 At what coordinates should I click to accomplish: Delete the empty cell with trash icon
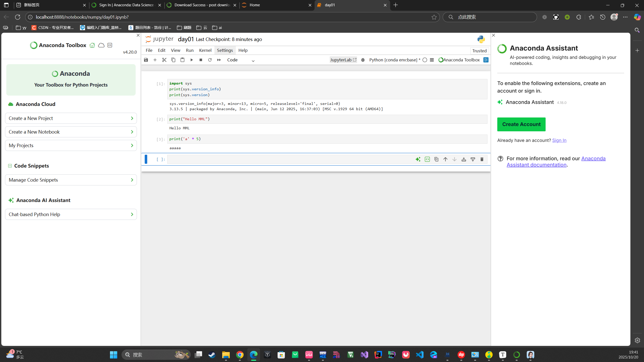coord(482,159)
